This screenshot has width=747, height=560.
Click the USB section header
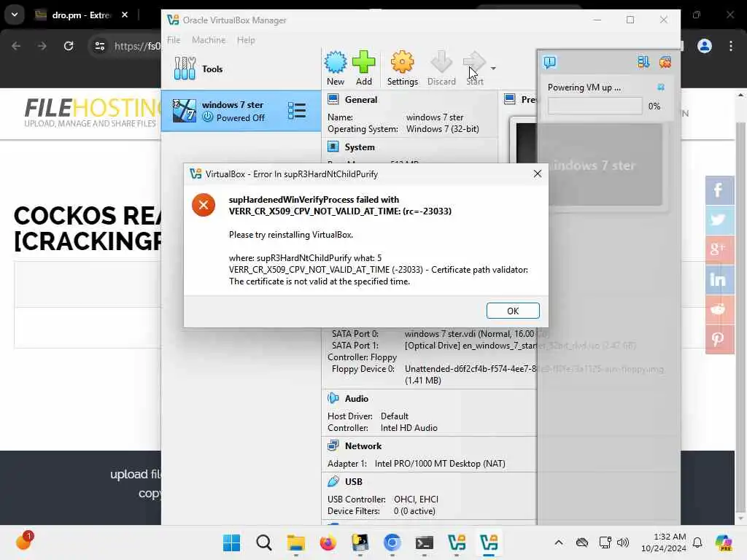pos(354,482)
